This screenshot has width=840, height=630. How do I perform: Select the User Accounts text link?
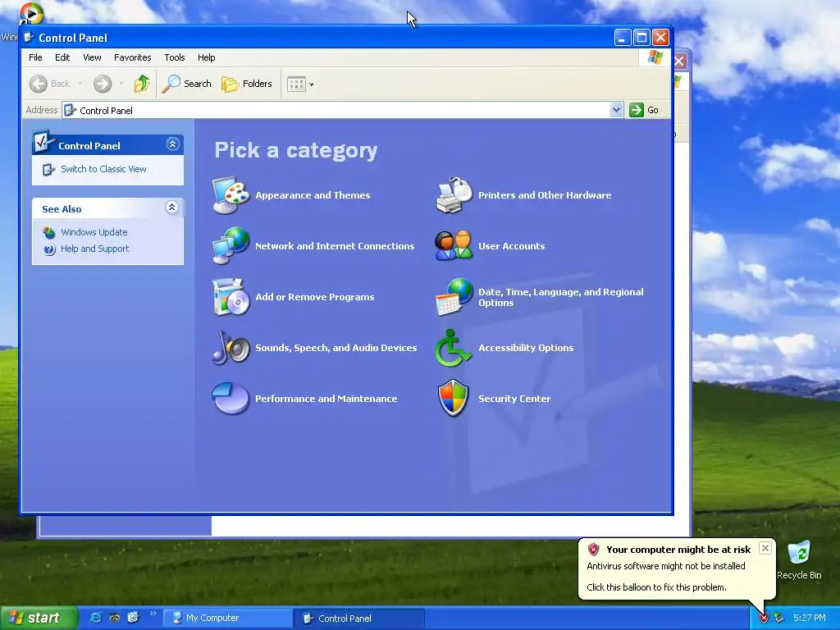(x=512, y=246)
